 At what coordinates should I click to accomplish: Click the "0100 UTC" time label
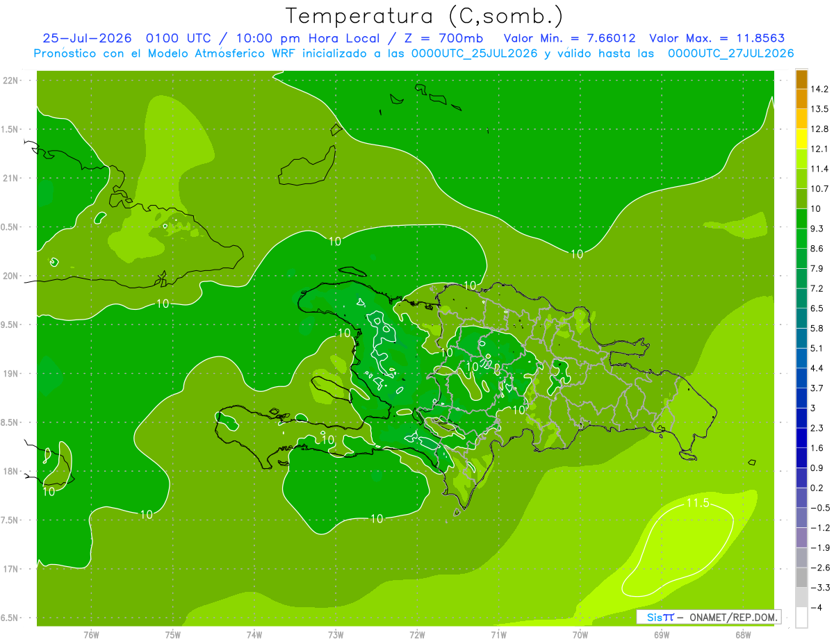click(179, 38)
